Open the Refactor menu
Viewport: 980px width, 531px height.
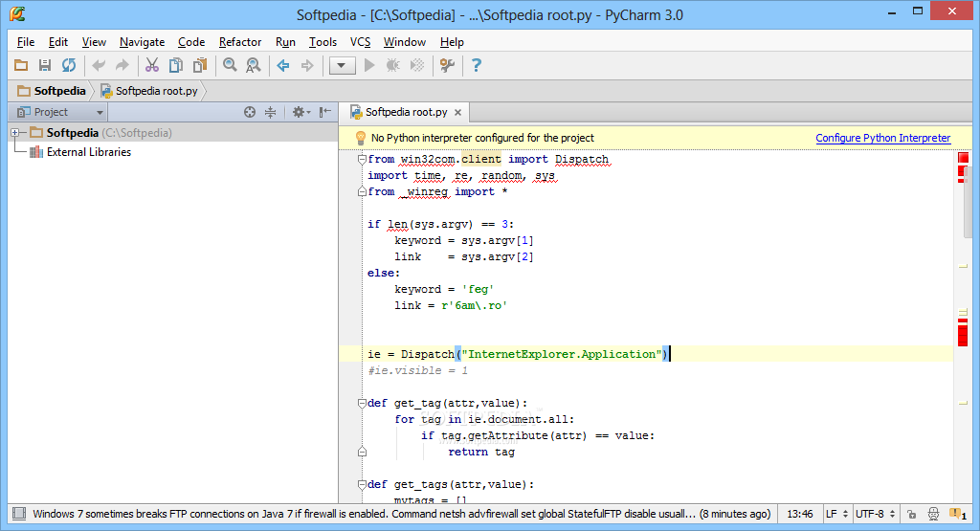pyautogui.click(x=240, y=42)
